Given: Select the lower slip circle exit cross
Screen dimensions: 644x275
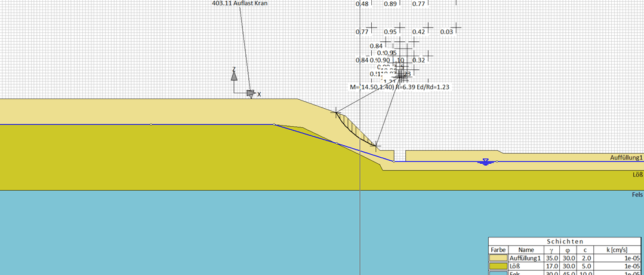Looking at the screenshot, I should point(376,145).
